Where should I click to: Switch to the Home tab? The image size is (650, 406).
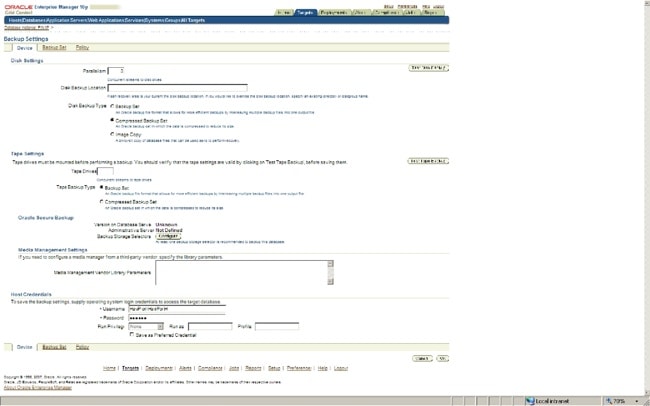coord(284,12)
